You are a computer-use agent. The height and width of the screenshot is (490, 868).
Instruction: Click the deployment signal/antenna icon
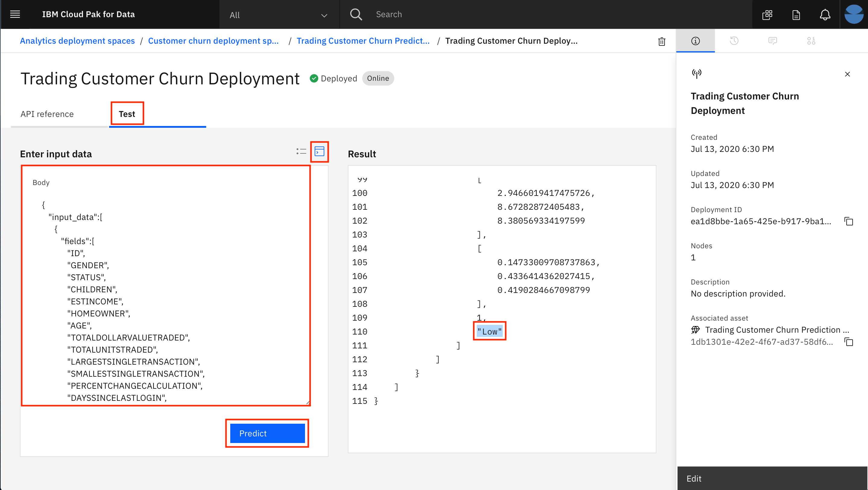696,74
